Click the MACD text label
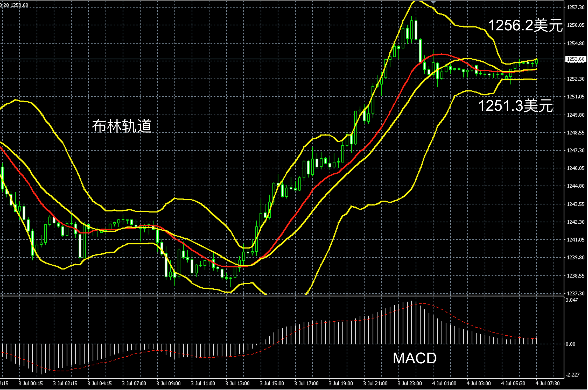This screenshot has height=390, width=588. [414, 358]
